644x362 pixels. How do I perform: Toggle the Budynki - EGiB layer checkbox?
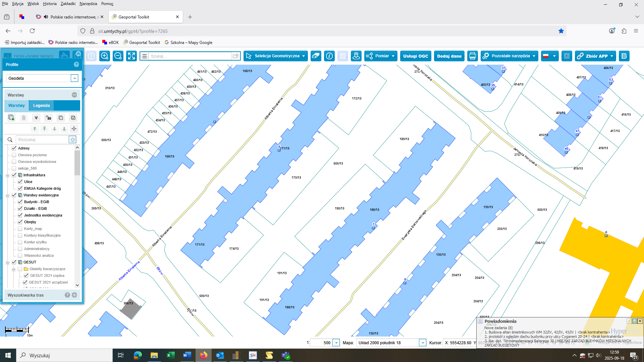pyautogui.click(x=20, y=202)
